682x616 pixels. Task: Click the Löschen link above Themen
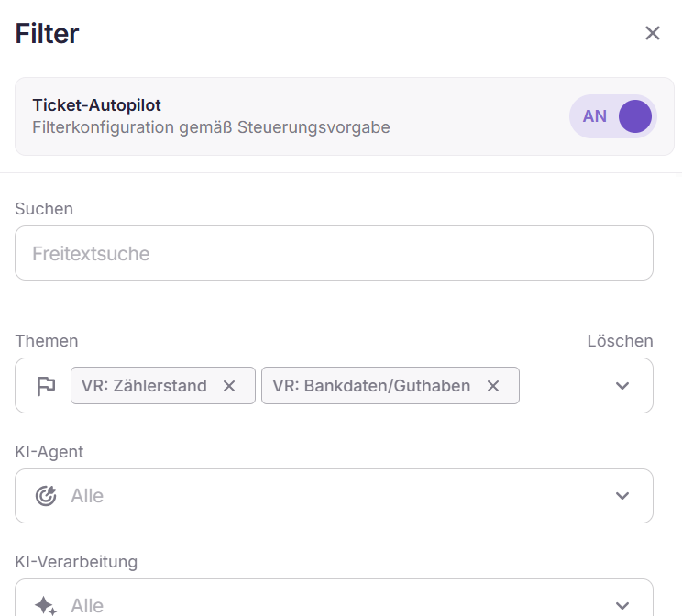coord(620,341)
